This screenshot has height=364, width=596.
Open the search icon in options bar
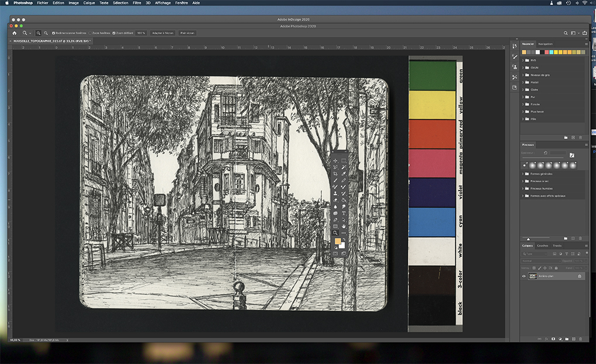click(x=566, y=33)
